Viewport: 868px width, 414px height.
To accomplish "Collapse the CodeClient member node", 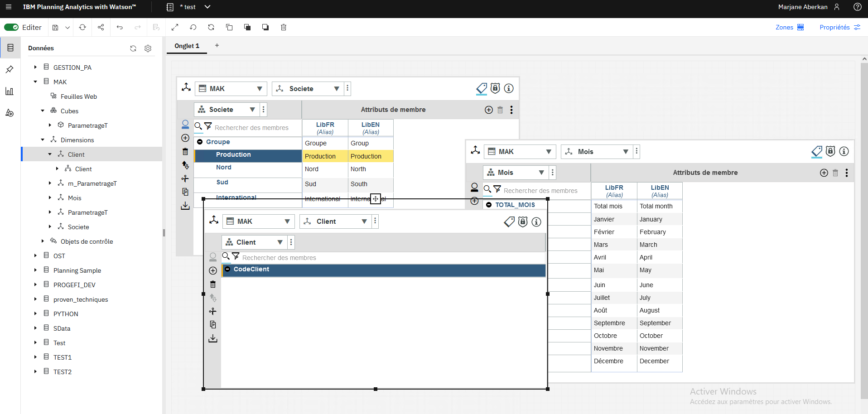I will point(227,269).
